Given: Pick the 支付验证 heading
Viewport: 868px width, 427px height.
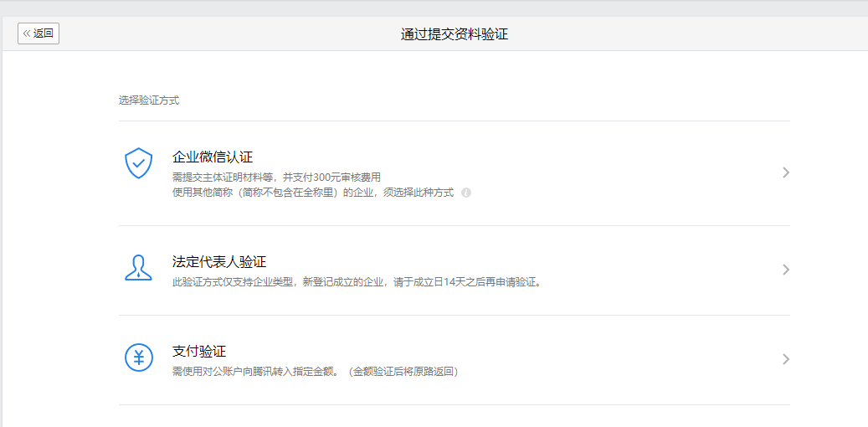Looking at the screenshot, I should tap(199, 352).
